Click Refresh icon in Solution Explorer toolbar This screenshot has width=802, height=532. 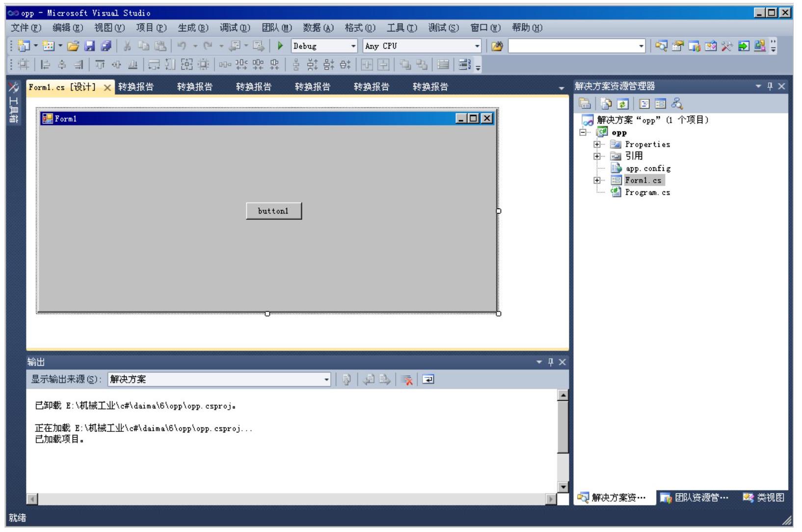(623, 104)
